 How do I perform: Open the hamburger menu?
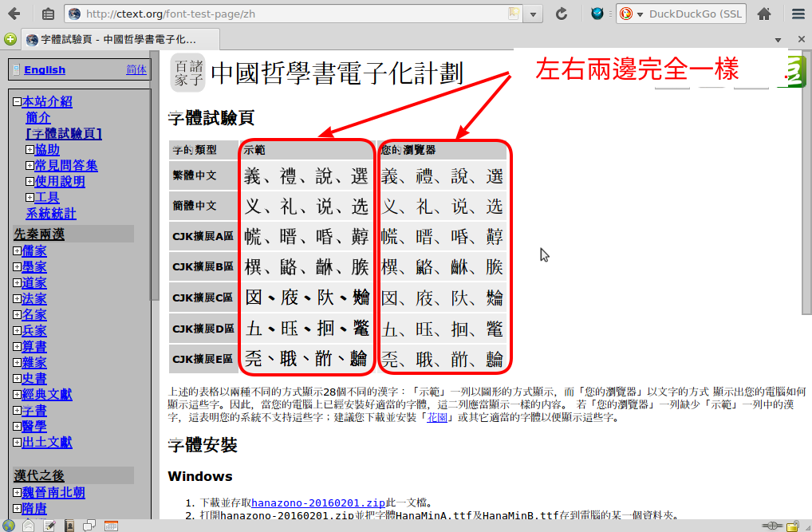coord(798,14)
